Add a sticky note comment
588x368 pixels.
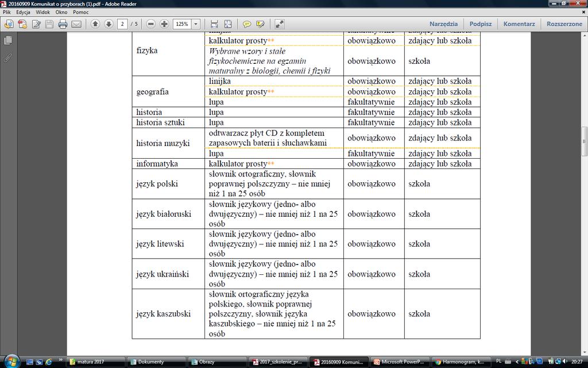coord(247,24)
